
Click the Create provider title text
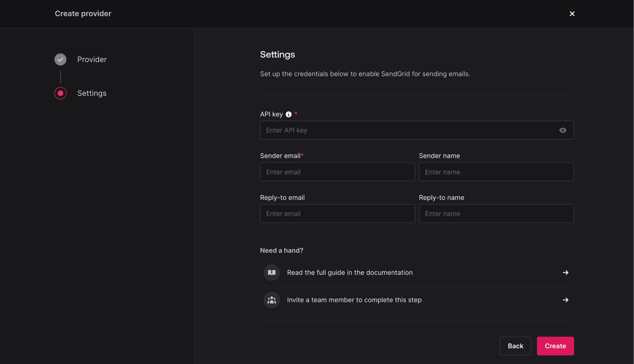coord(83,13)
